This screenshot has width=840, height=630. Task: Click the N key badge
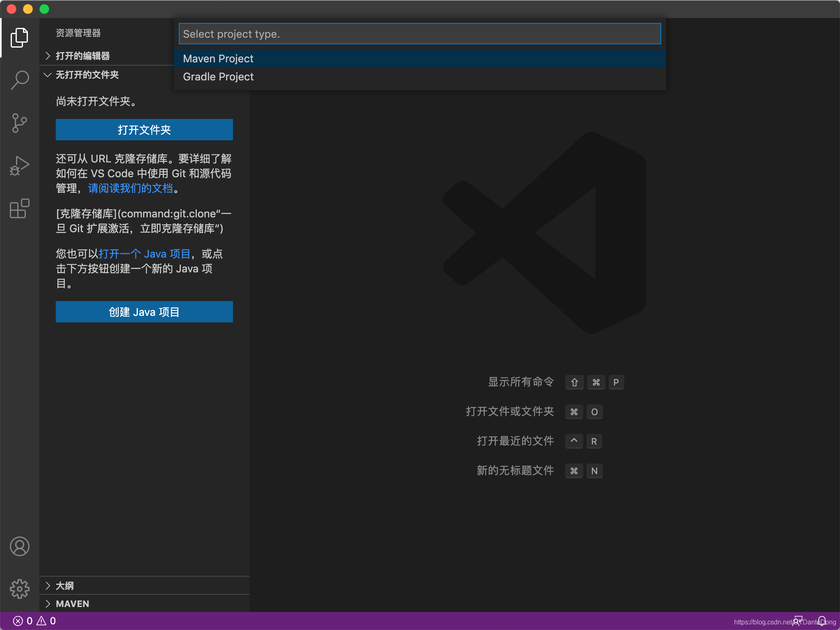coord(594,471)
